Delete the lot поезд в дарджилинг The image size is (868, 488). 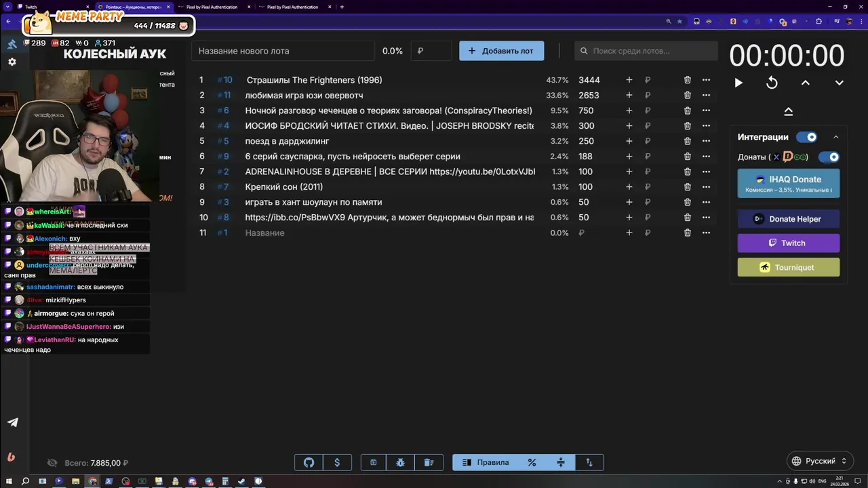pos(688,141)
